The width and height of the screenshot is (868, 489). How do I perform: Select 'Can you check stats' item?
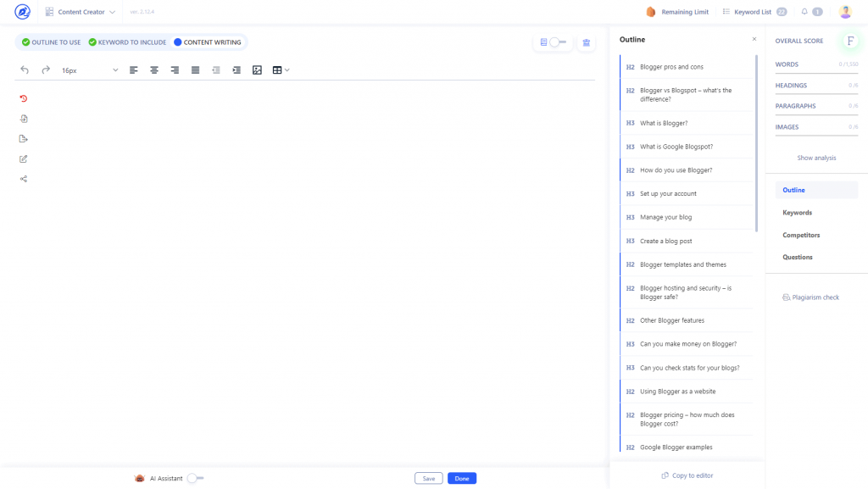[687, 368]
